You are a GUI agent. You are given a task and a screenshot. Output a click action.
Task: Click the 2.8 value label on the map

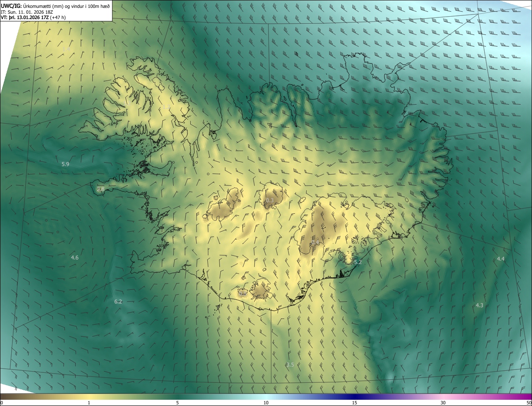click(x=101, y=189)
